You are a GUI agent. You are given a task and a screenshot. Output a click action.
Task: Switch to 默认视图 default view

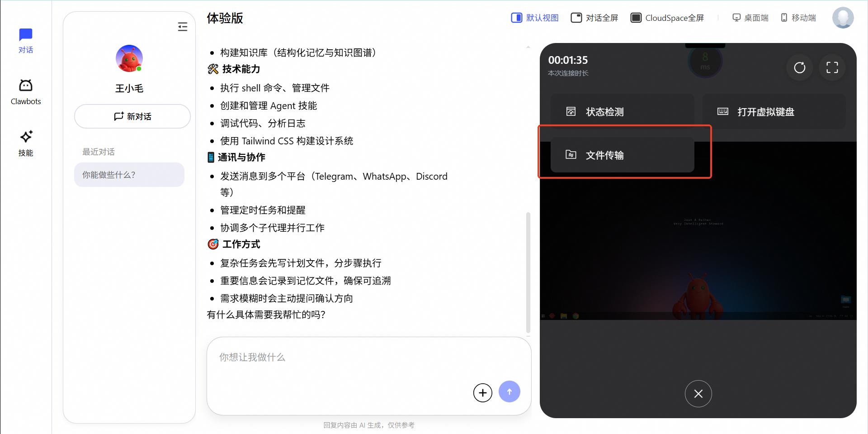click(535, 18)
